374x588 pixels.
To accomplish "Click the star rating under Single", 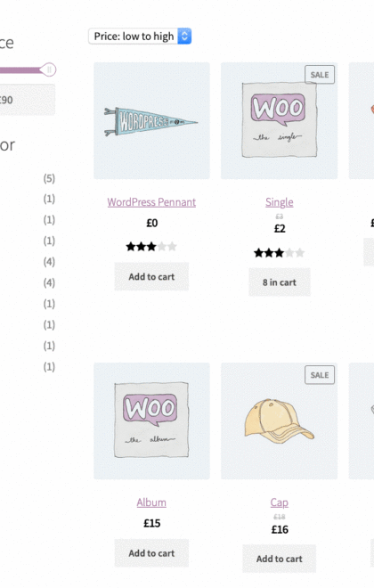I will click(x=280, y=253).
